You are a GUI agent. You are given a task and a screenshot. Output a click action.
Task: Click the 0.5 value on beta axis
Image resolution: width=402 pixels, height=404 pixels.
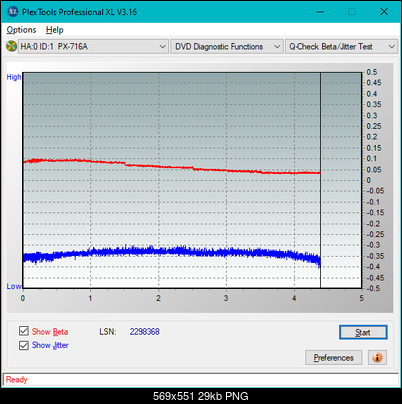(372, 72)
